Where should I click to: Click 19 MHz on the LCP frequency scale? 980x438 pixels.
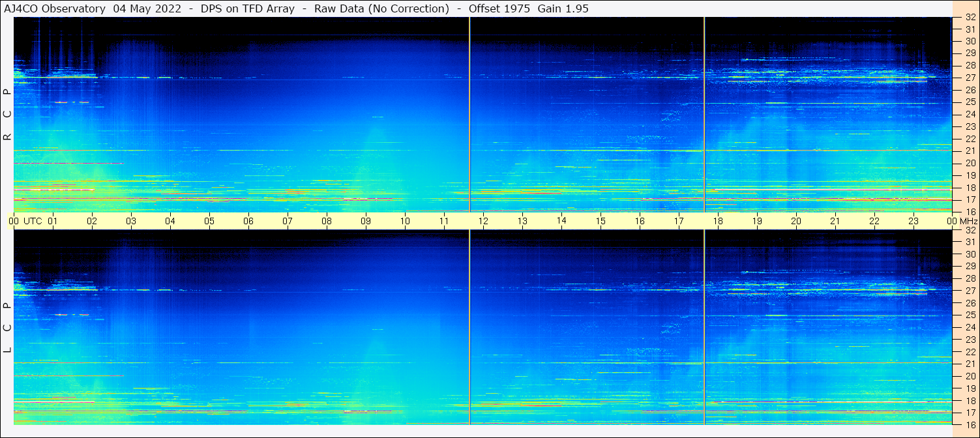click(970, 388)
